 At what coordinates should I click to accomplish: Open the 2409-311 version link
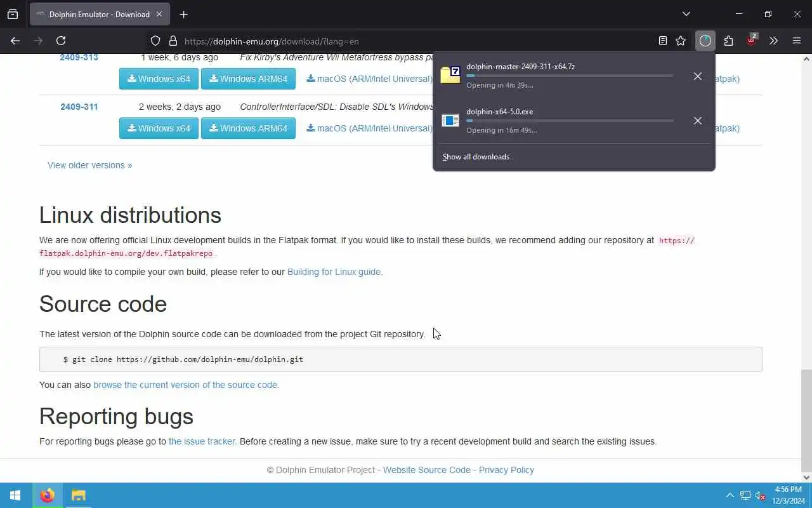[x=79, y=107]
